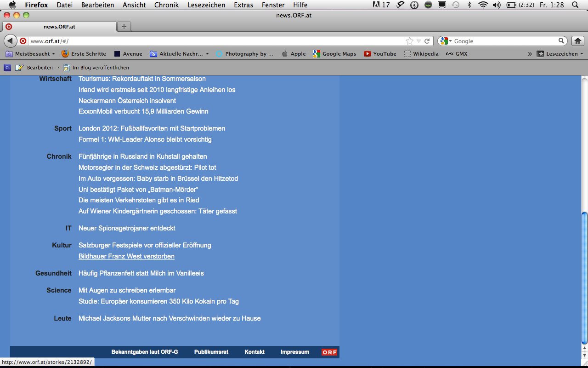The image size is (588, 368).
Task: Open the Fenster menu
Action: click(273, 5)
